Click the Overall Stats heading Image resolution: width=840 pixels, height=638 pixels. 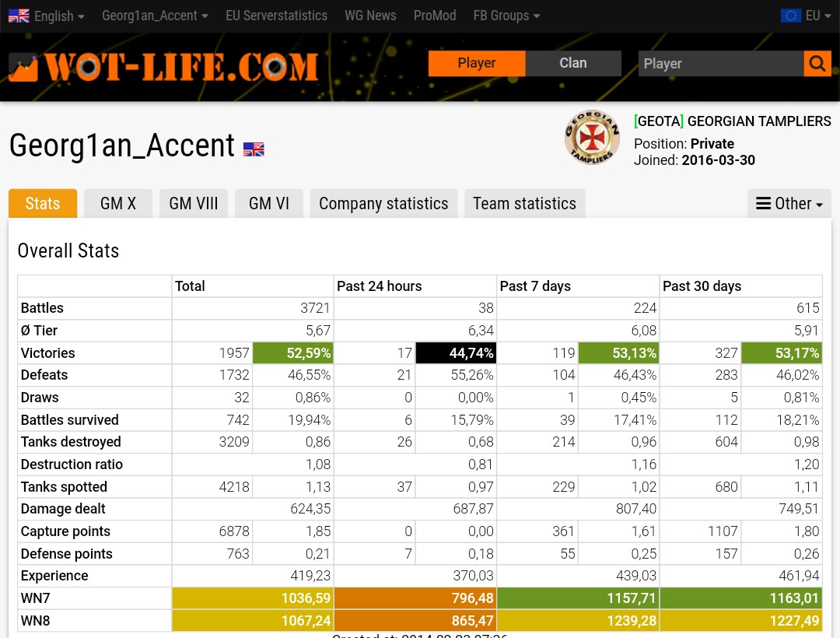click(x=68, y=251)
